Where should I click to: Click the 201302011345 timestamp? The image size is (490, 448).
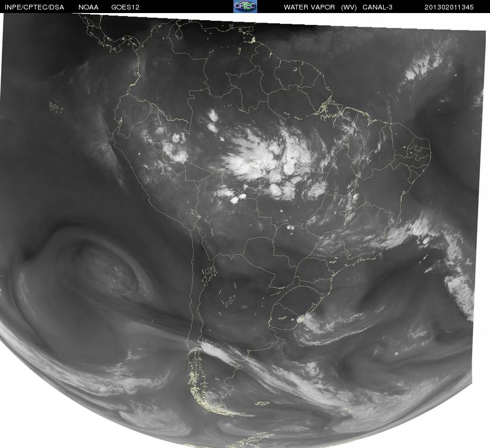click(x=449, y=7)
